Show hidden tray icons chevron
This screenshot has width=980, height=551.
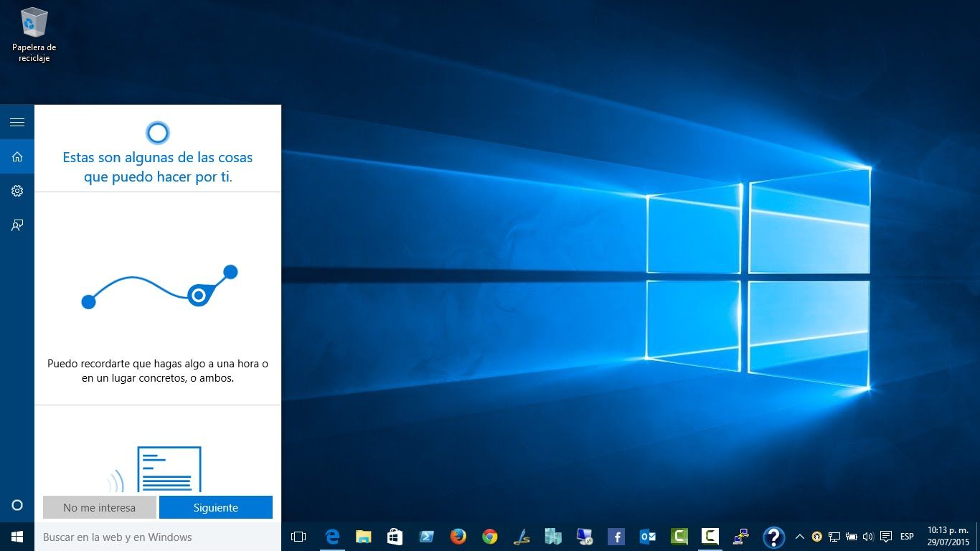point(800,537)
